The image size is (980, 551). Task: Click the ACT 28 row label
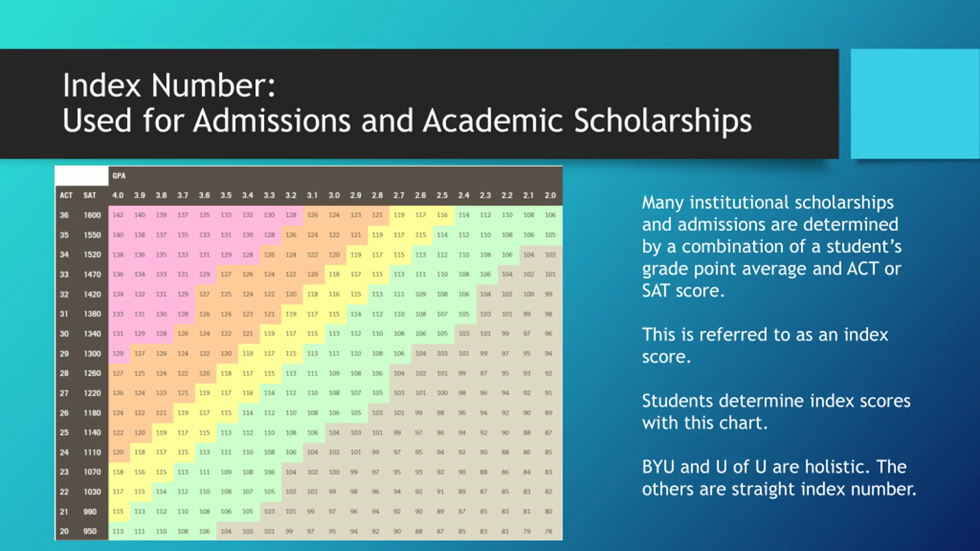(x=64, y=373)
